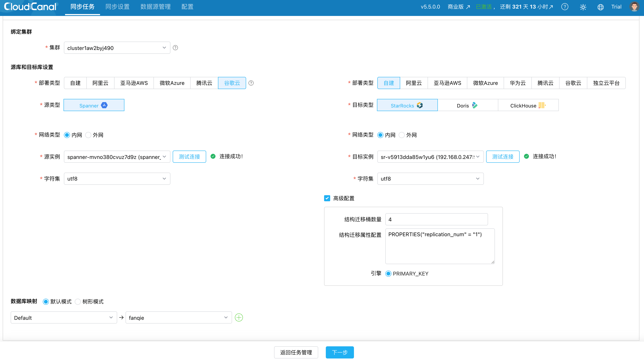Click the user avatar picture

(x=634, y=7)
